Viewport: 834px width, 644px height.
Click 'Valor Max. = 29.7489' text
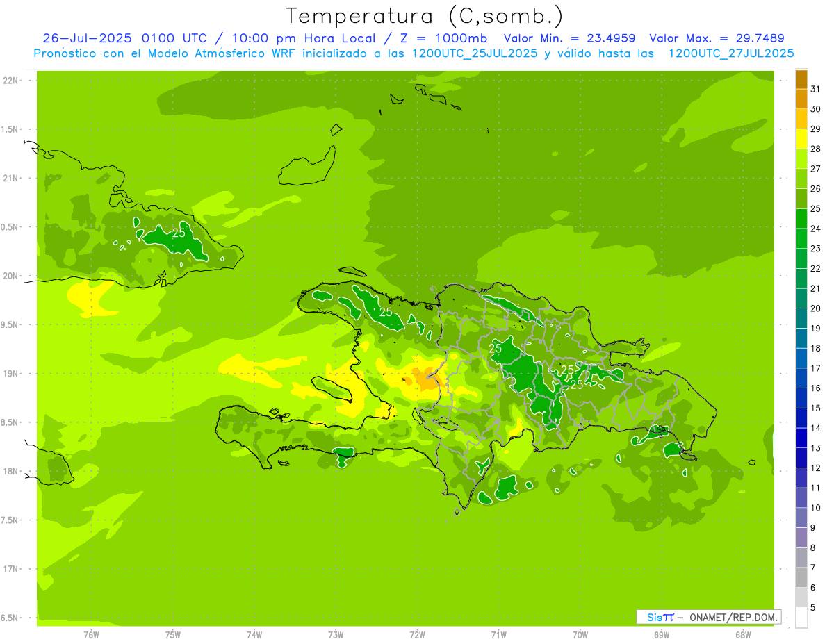coord(717,38)
